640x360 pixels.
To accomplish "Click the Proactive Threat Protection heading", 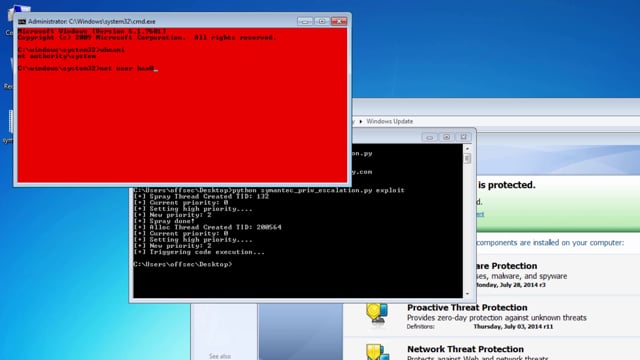I will click(x=467, y=307).
